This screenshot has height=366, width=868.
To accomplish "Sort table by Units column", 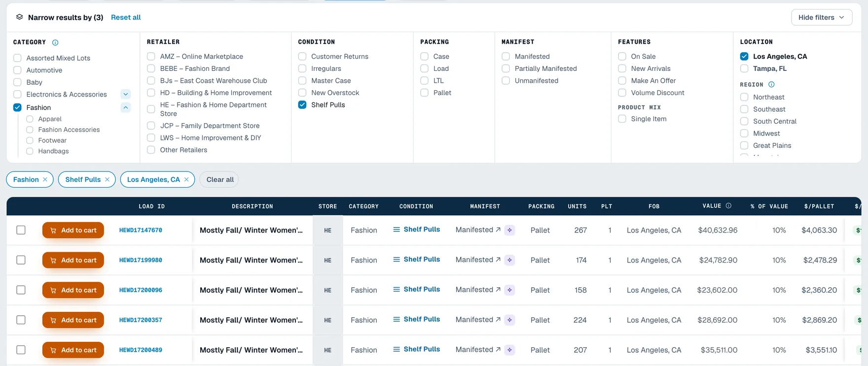I will point(577,206).
